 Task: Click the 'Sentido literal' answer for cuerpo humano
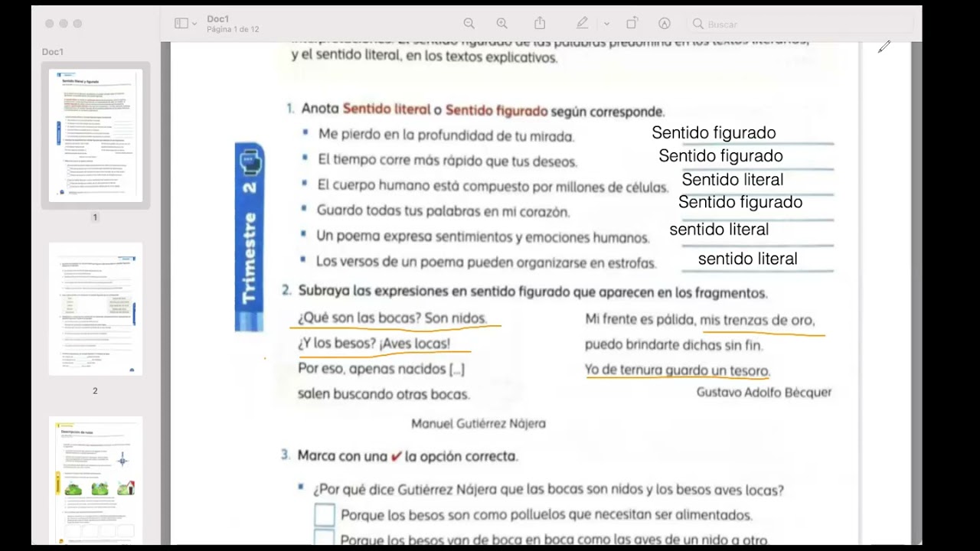point(733,180)
